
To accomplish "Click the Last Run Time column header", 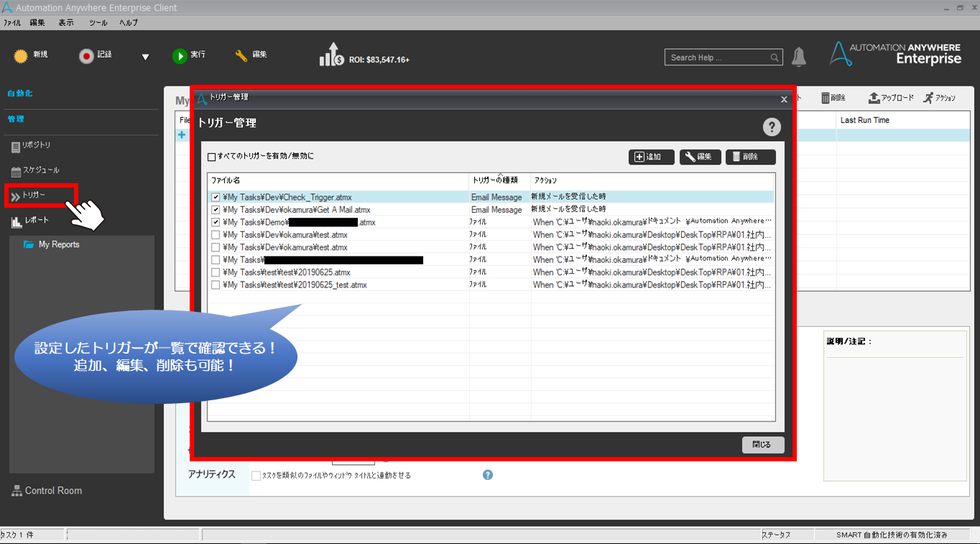I will click(x=865, y=120).
